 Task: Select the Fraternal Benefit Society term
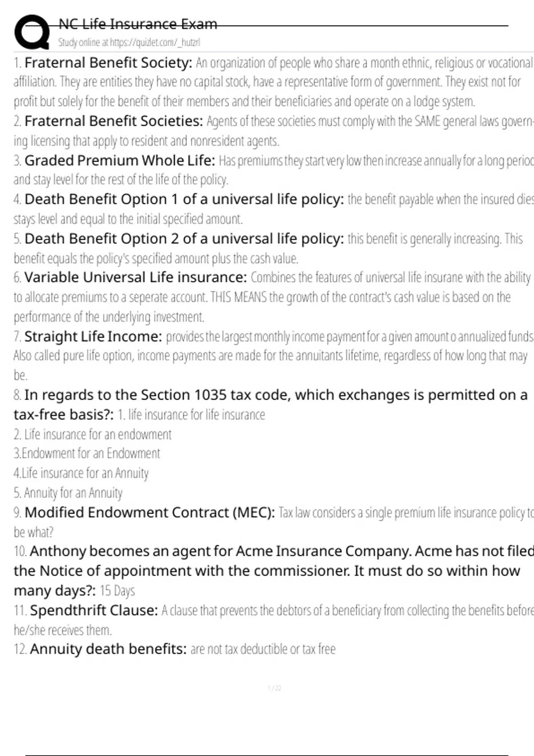tap(108, 63)
